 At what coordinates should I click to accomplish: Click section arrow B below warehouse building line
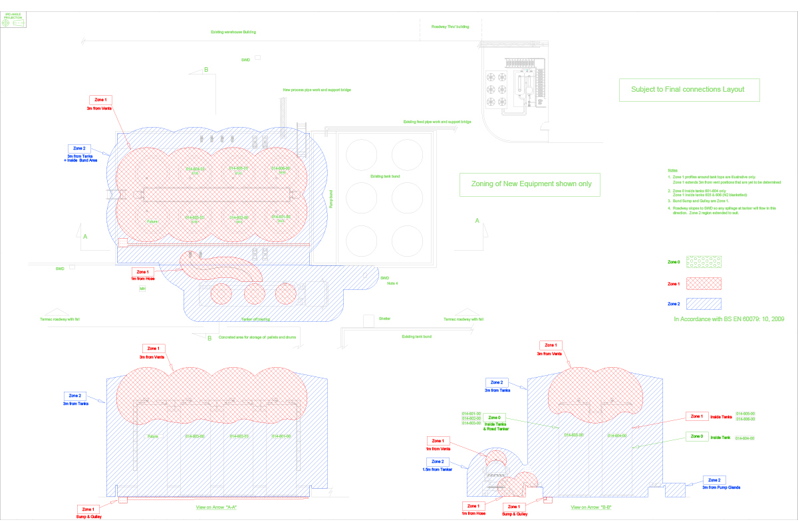coord(200,71)
